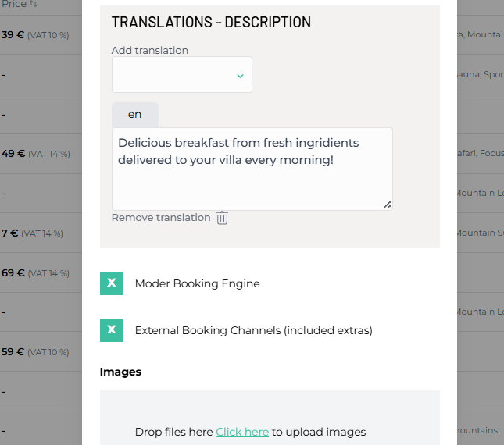Click the "Sauna, Spor" table cell
This screenshot has height=445, width=504.
[x=479, y=75]
